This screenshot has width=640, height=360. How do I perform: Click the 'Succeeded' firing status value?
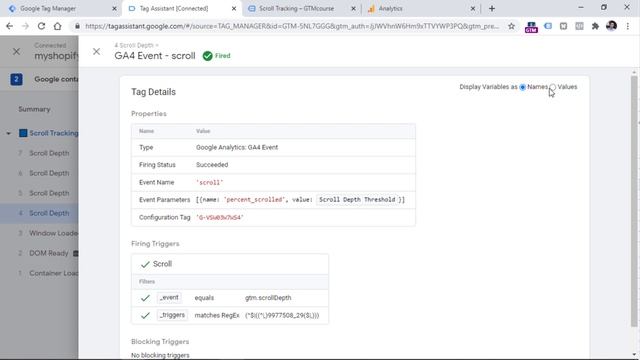[x=212, y=165]
